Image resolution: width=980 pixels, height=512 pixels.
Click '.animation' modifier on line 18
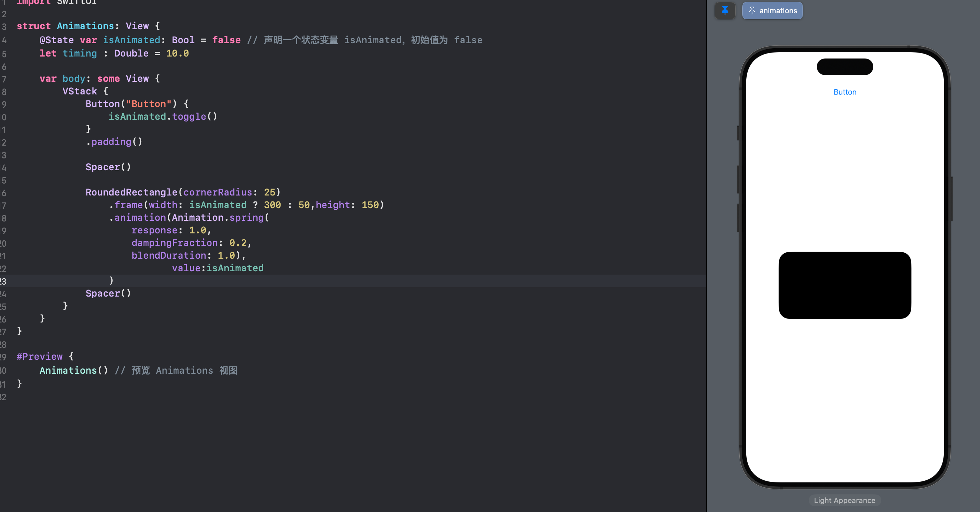137,217
